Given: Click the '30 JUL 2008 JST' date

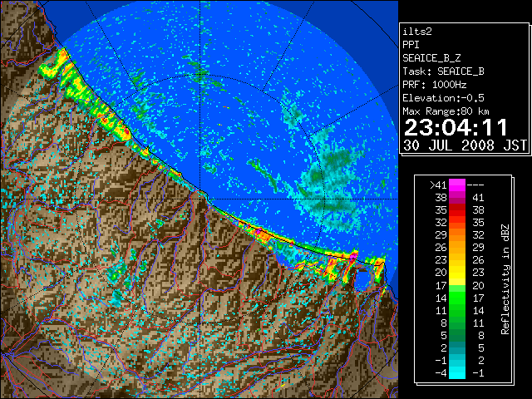Looking at the screenshot, I should 465,145.
